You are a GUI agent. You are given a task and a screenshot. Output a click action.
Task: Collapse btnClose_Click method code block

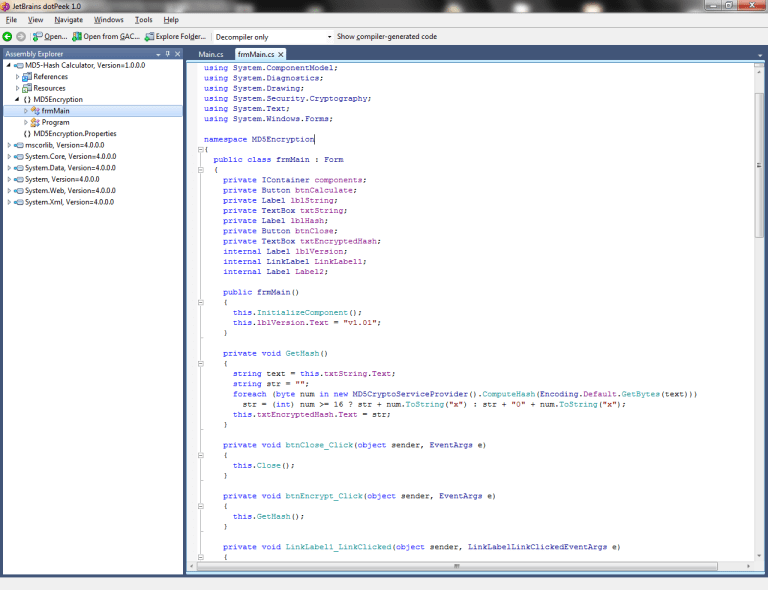tap(200, 455)
